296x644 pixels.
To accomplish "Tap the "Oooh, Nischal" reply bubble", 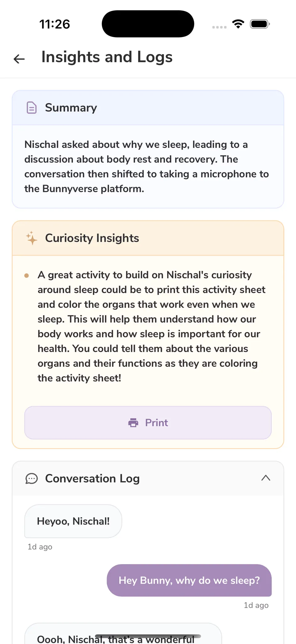I will [123, 634].
